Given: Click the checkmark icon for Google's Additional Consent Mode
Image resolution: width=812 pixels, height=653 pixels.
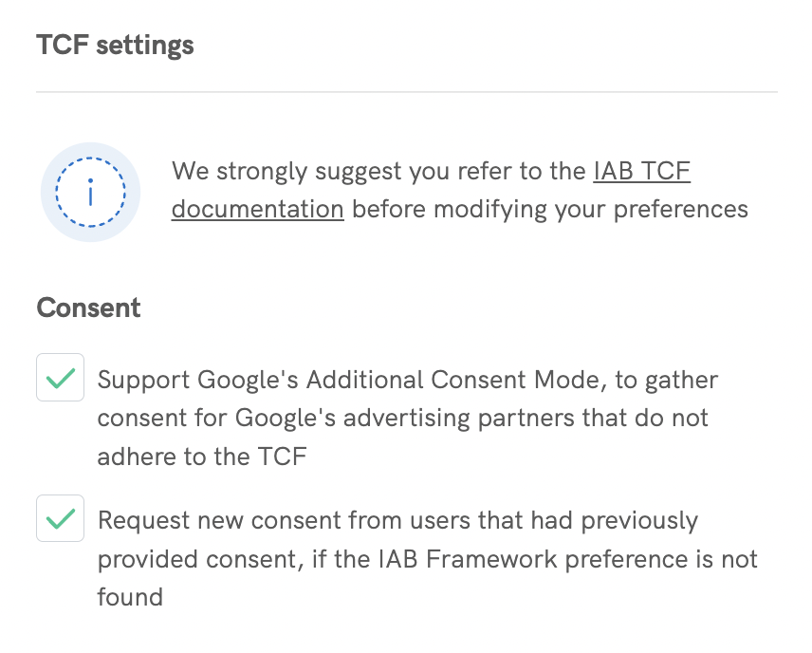Looking at the screenshot, I should pyautogui.click(x=60, y=378).
